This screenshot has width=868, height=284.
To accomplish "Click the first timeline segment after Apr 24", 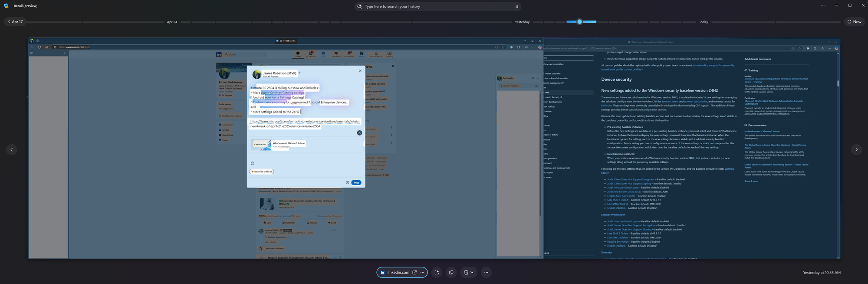I will (186, 22).
